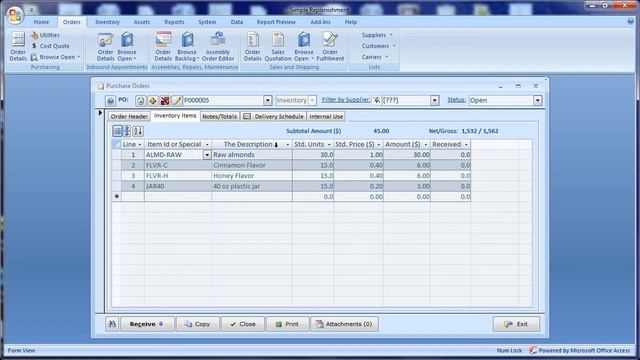
Task: Open System ribbon tab
Action: click(207, 22)
